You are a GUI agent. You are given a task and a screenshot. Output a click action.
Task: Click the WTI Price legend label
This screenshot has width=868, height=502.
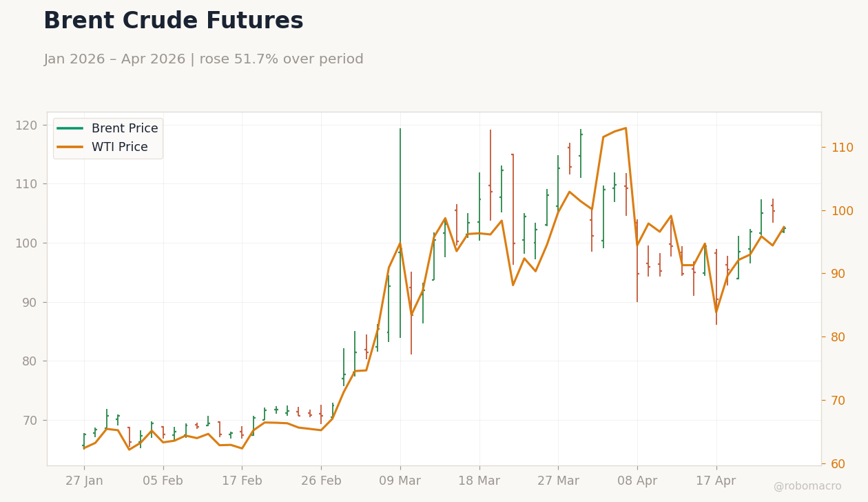(x=120, y=148)
